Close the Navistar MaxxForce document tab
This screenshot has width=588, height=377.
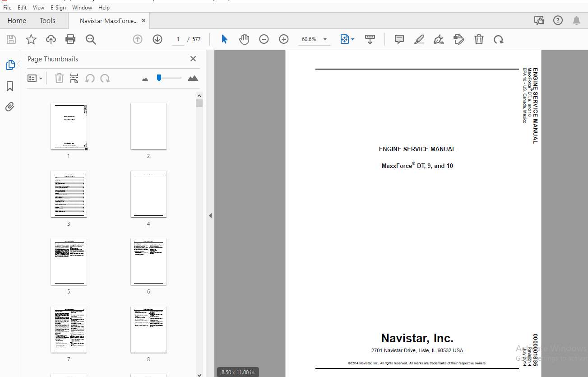(144, 21)
